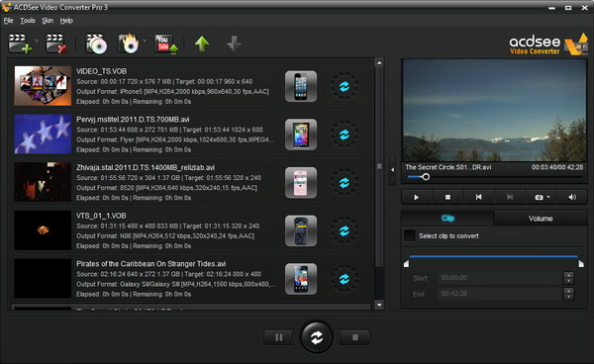The height and width of the screenshot is (364, 594).
Task: Change Galaxy profile for Pirates of the Caribbean
Action: [x=301, y=279]
